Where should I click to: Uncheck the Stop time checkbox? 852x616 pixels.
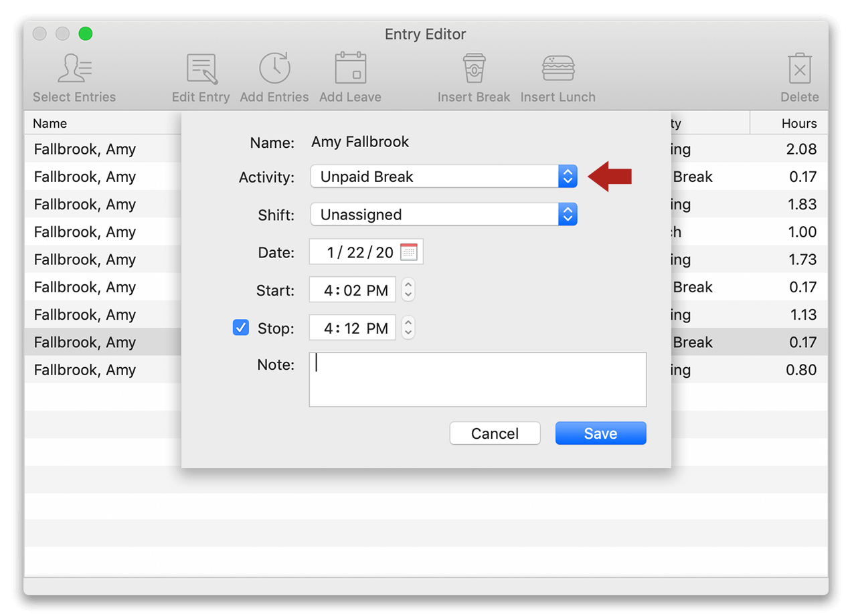click(241, 328)
